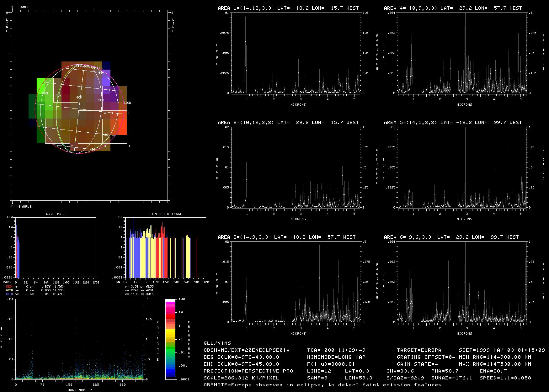549x392 pixels.
Task: Click the Europa color composite globe image
Action: [x=78, y=107]
